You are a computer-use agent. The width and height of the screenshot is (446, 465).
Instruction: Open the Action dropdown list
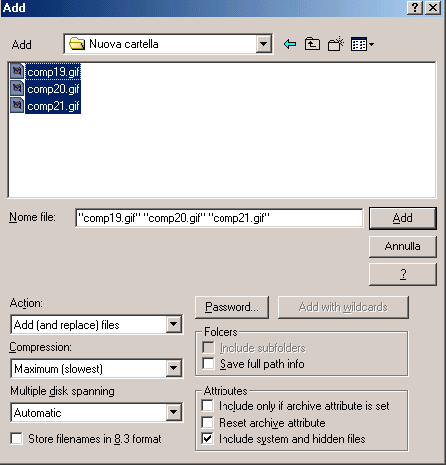coord(173,324)
